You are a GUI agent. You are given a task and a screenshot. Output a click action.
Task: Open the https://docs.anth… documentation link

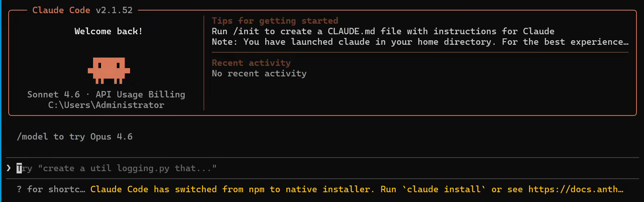click(575, 189)
